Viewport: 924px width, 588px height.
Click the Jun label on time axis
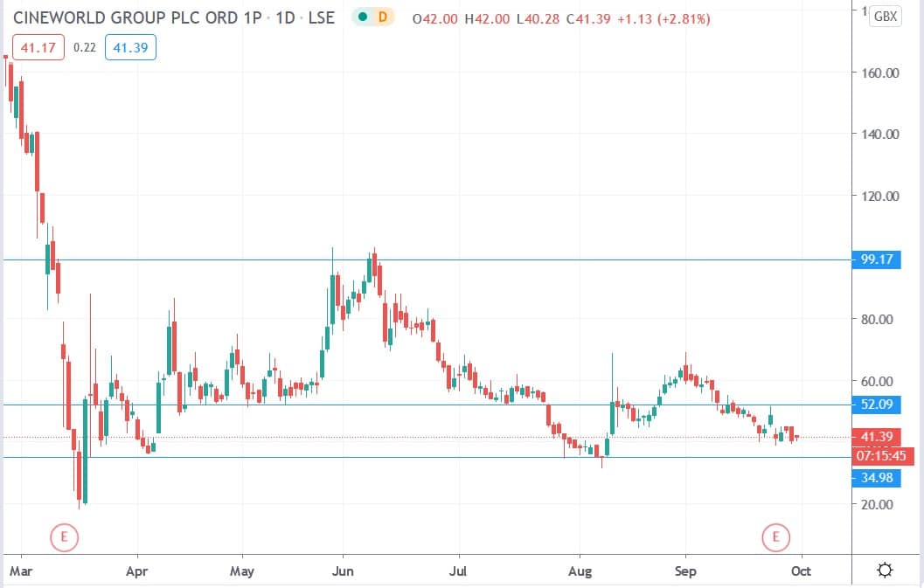343,571
